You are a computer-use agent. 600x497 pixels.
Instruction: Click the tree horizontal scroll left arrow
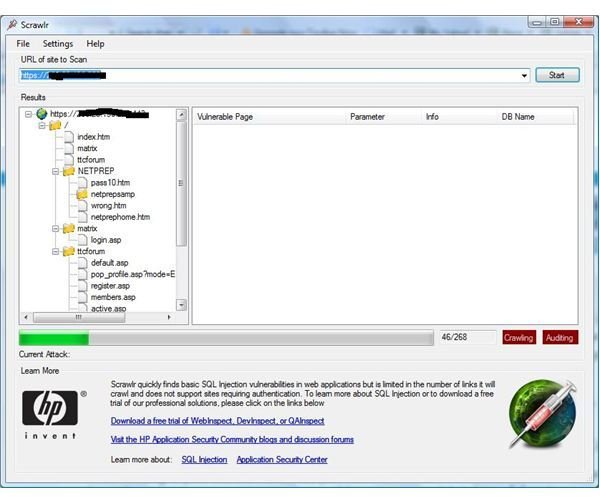(x=26, y=317)
